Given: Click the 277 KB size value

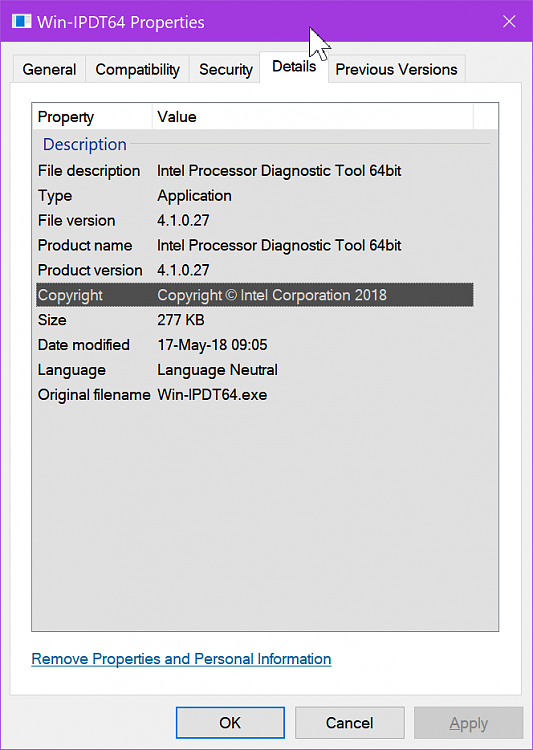Looking at the screenshot, I should pyautogui.click(x=181, y=320).
